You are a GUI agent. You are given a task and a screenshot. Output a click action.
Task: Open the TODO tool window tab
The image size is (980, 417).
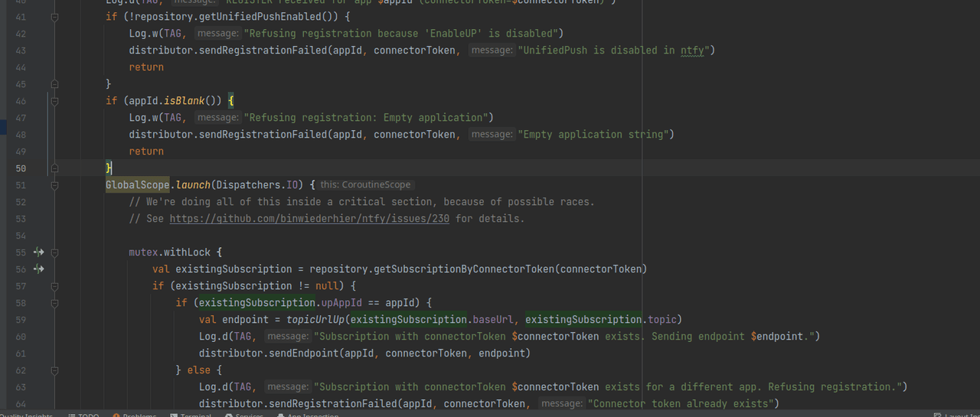tap(83, 414)
